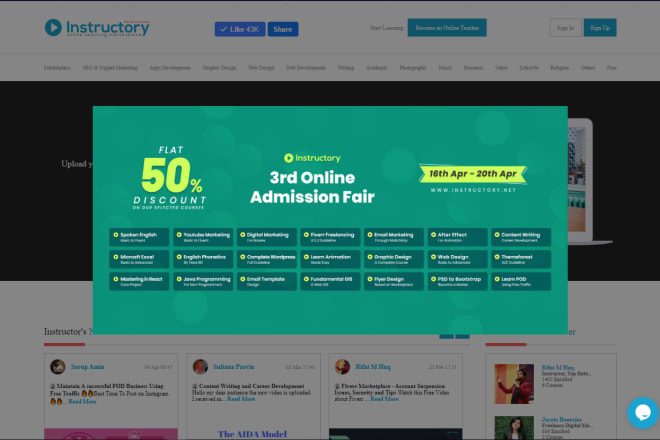Click The AIDA Model post image
The image size is (660, 440).
point(253,434)
